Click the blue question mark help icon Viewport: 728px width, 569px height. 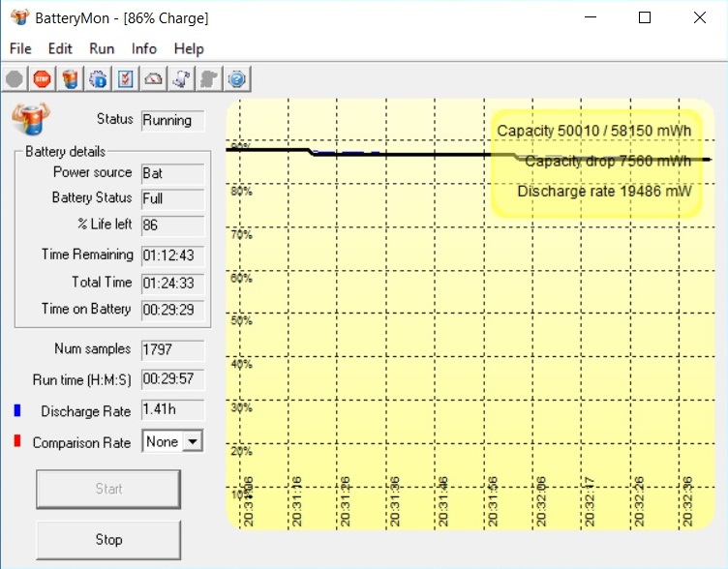(237, 79)
